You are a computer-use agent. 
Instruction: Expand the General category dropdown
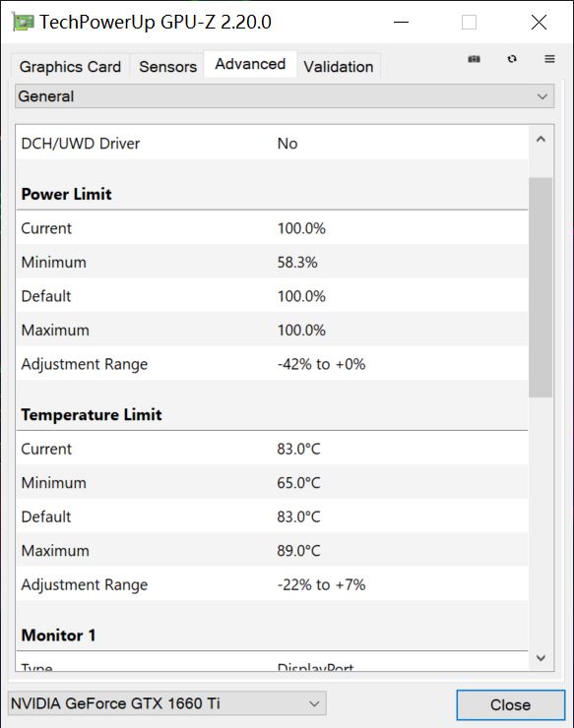pos(285,96)
